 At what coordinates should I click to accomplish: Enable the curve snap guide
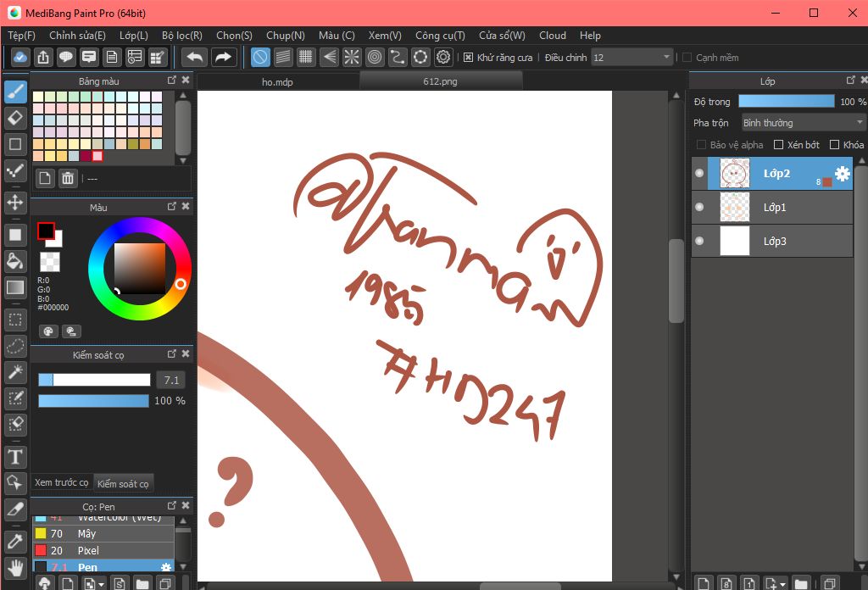398,57
